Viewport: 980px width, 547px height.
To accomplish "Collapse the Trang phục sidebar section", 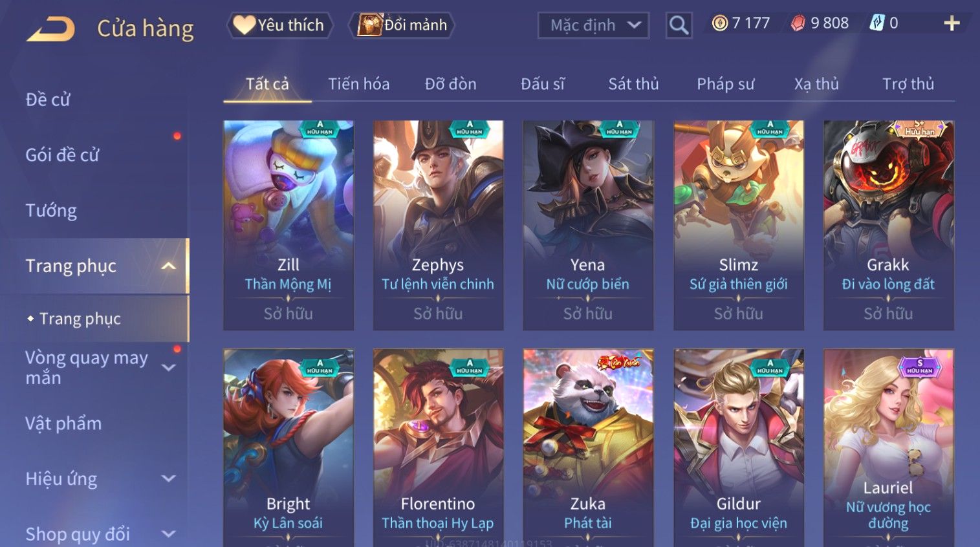I will pos(168,266).
